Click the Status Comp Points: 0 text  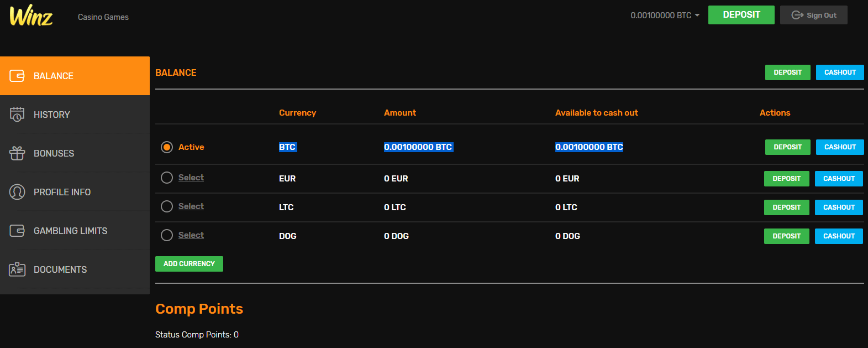point(197,335)
